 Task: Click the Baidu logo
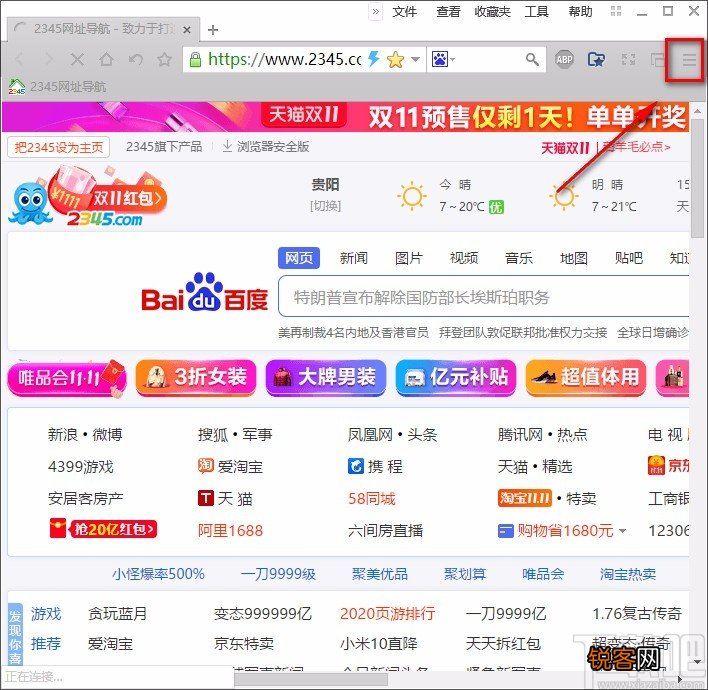[205, 293]
